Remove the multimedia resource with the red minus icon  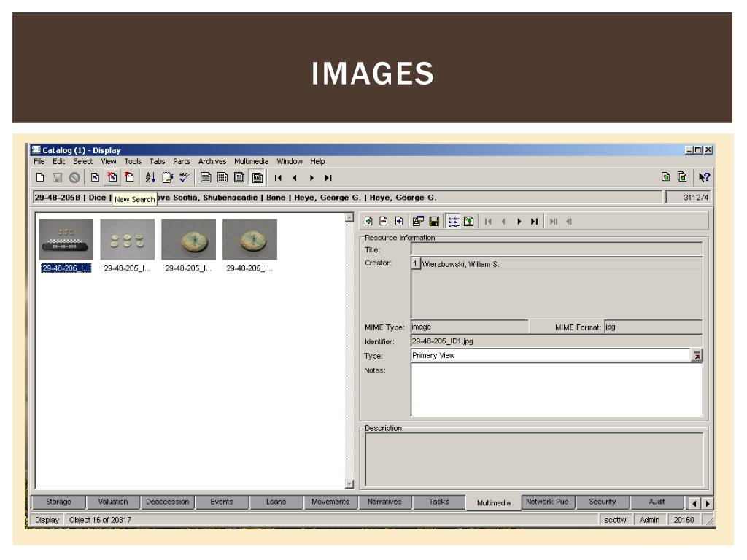[x=384, y=221]
